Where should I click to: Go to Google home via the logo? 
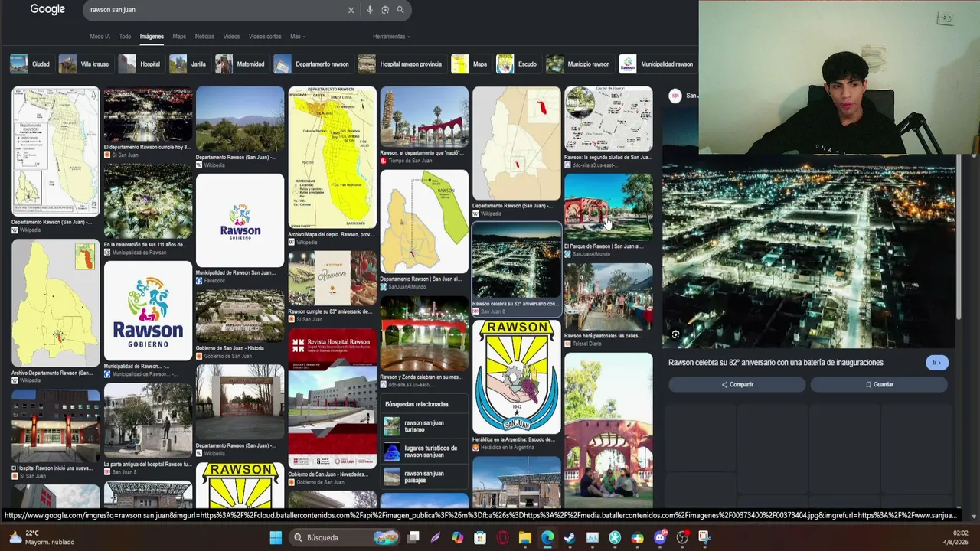47,9
